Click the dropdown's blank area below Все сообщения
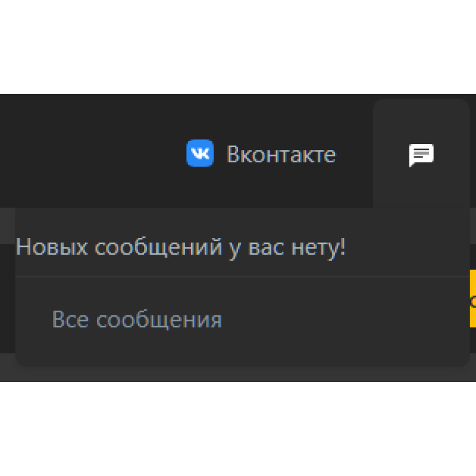 (x=242, y=350)
